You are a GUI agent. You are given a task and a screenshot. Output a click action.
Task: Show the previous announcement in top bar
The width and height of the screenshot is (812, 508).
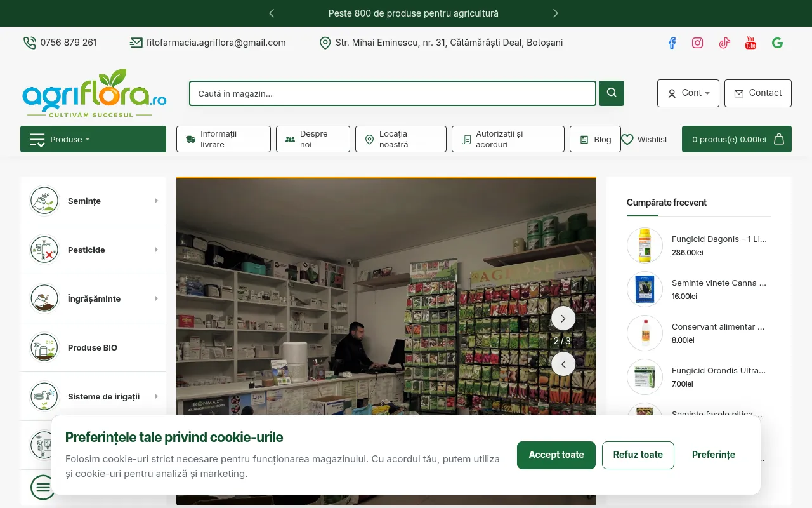272,13
